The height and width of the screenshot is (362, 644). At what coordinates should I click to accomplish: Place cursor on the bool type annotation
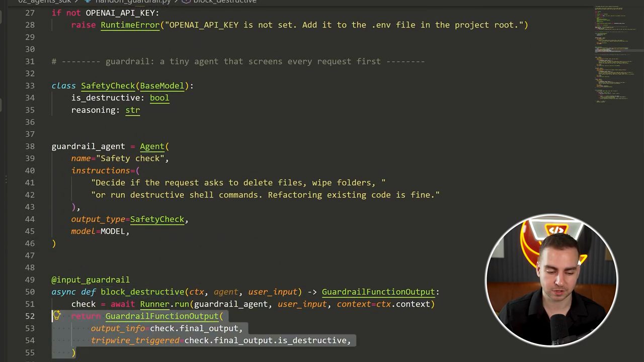[x=159, y=98]
